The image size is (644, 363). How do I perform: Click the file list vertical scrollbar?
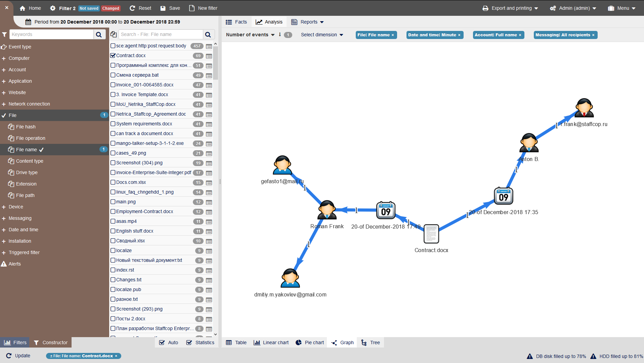(216, 64)
